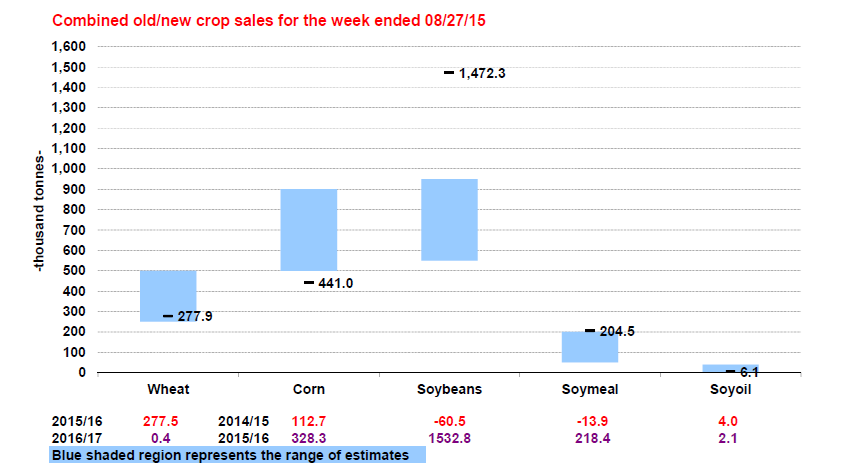Viewport: 860px width, 465px height.
Task: Click the Soybeans category axis label
Action: 449,390
